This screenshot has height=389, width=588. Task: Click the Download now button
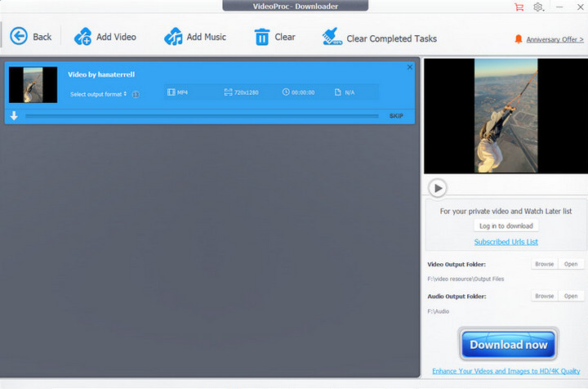click(x=509, y=344)
